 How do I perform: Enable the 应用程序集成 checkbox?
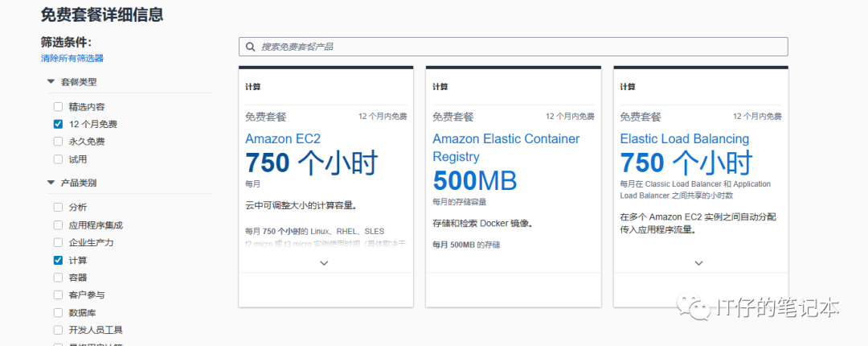tap(58, 225)
